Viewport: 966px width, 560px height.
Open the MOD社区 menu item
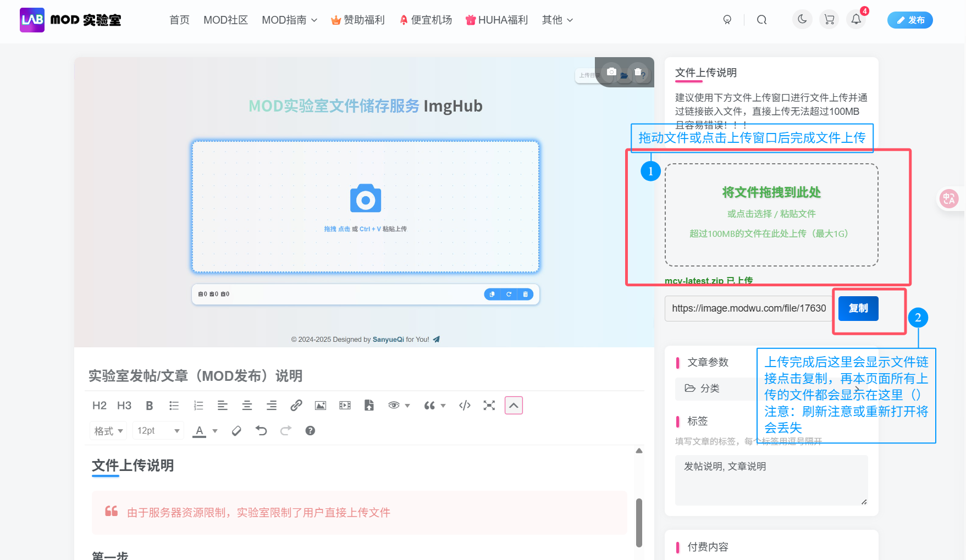point(225,19)
